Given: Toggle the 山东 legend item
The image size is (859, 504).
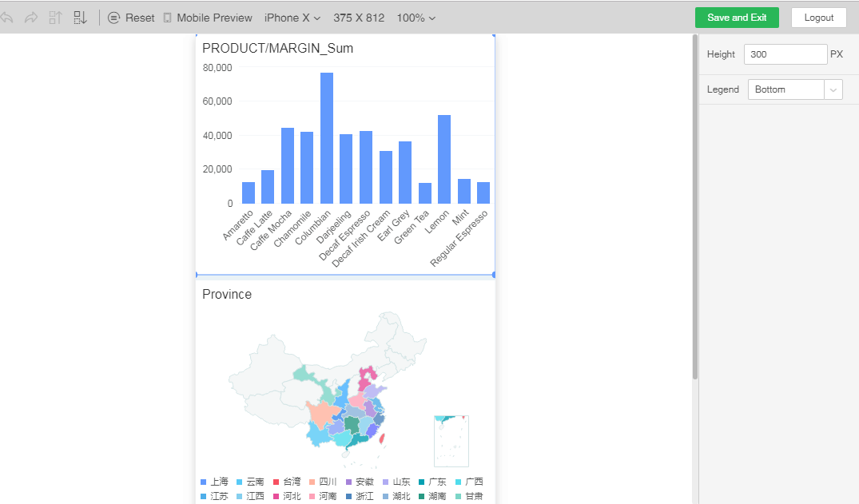Looking at the screenshot, I should click(396, 482).
